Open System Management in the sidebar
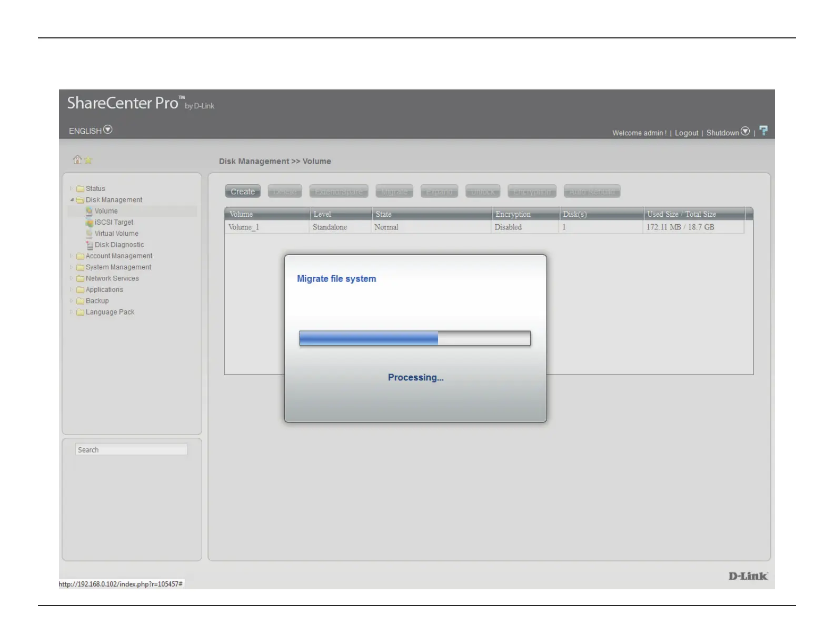 pyautogui.click(x=118, y=267)
